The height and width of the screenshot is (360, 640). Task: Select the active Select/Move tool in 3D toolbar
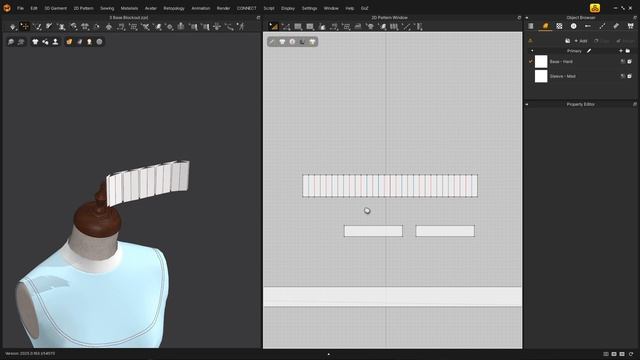[25, 27]
